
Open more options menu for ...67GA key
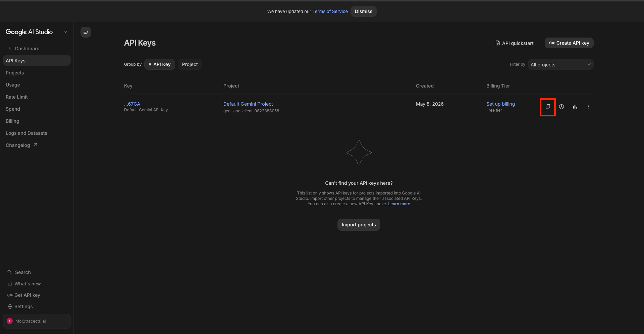(x=588, y=107)
